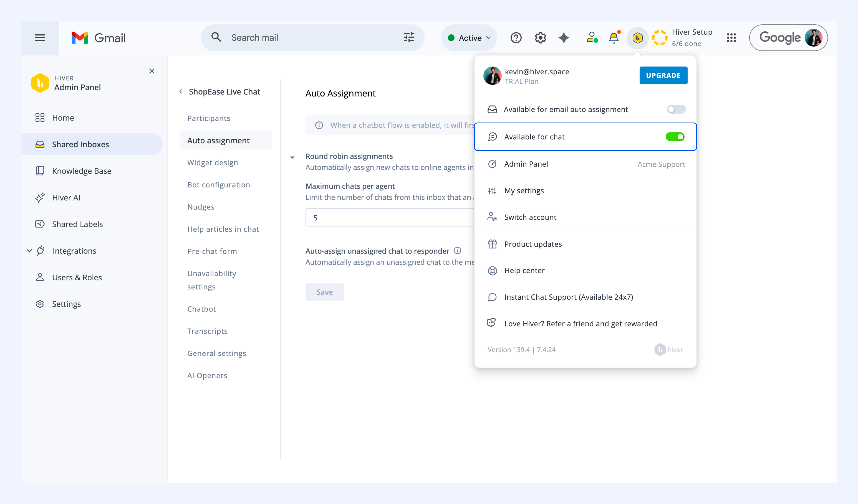Open Help articles in chat section

223,229
